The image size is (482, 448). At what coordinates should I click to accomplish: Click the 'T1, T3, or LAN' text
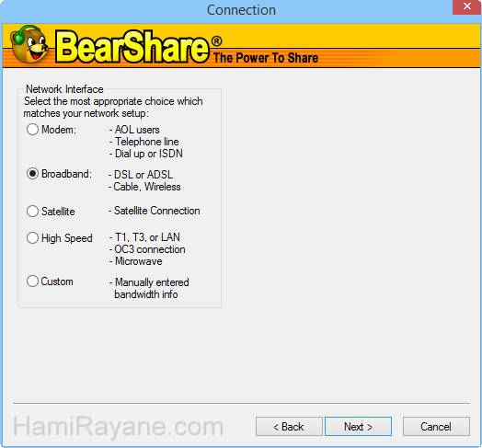147,237
